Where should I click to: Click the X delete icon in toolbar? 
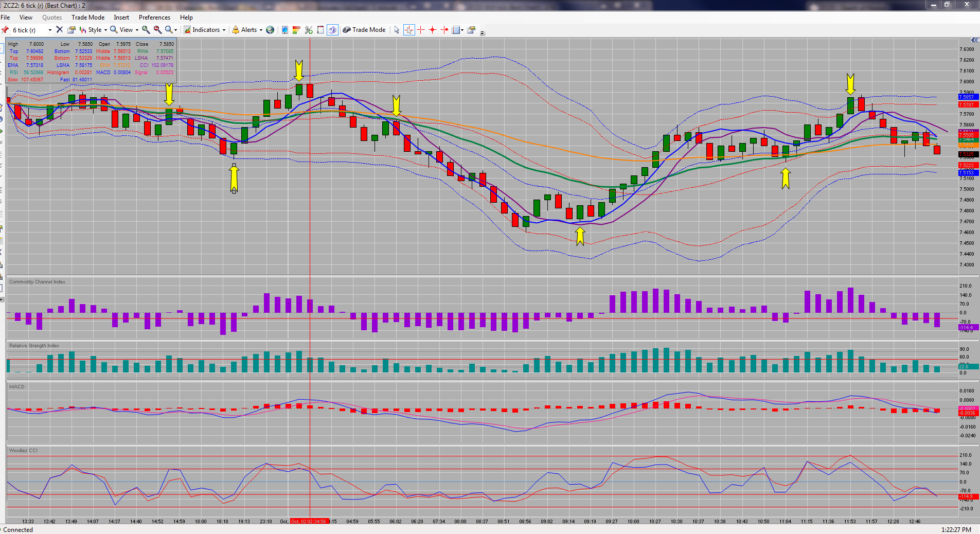click(59, 30)
